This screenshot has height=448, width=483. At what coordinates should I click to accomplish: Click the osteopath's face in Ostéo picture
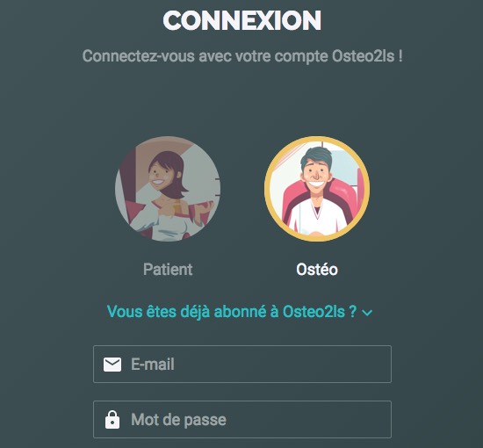click(316, 177)
